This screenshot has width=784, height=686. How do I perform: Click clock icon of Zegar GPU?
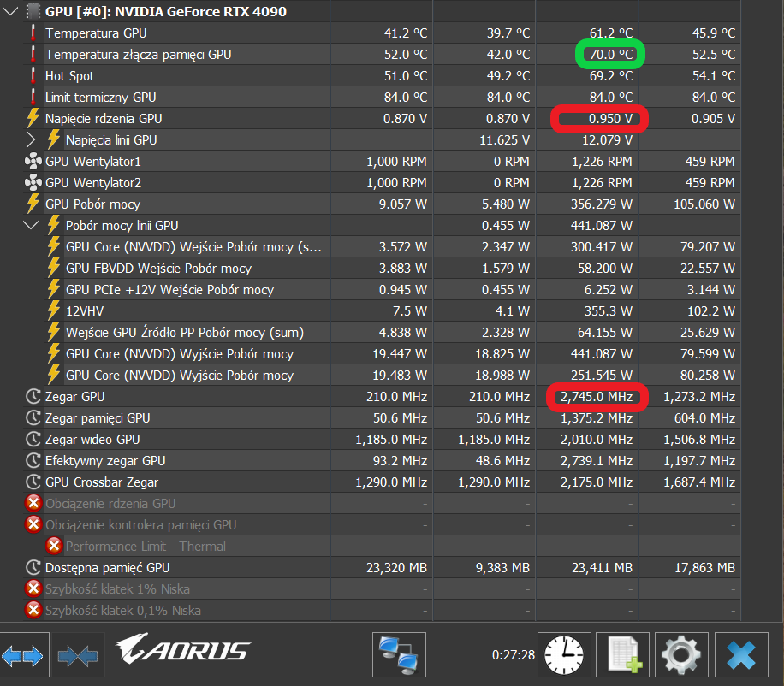[33, 397]
